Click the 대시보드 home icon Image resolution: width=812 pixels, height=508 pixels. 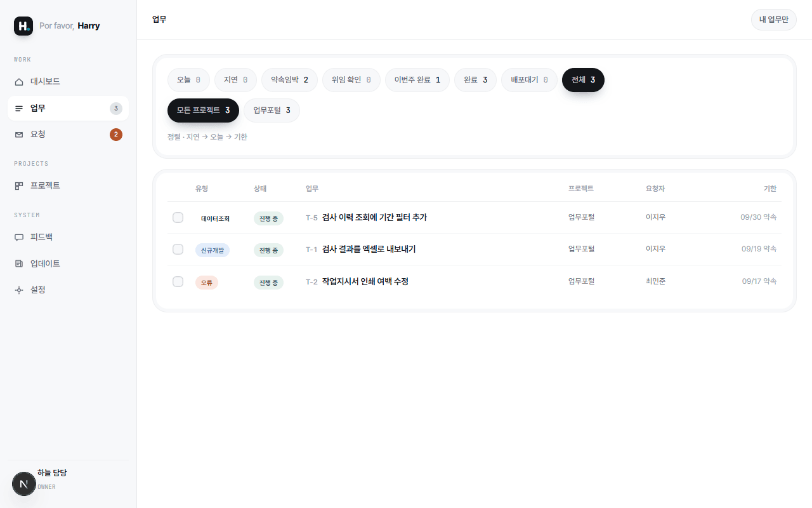coord(19,82)
